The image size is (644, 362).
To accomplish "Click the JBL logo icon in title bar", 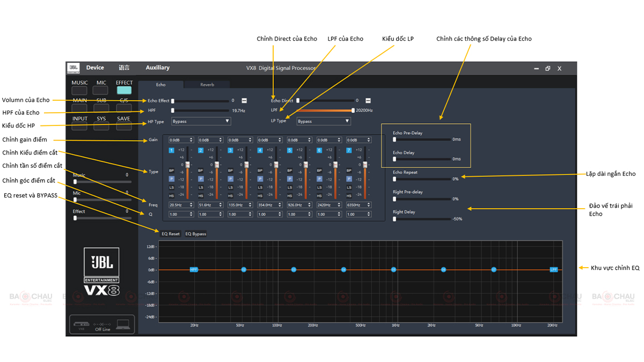I will click(73, 68).
